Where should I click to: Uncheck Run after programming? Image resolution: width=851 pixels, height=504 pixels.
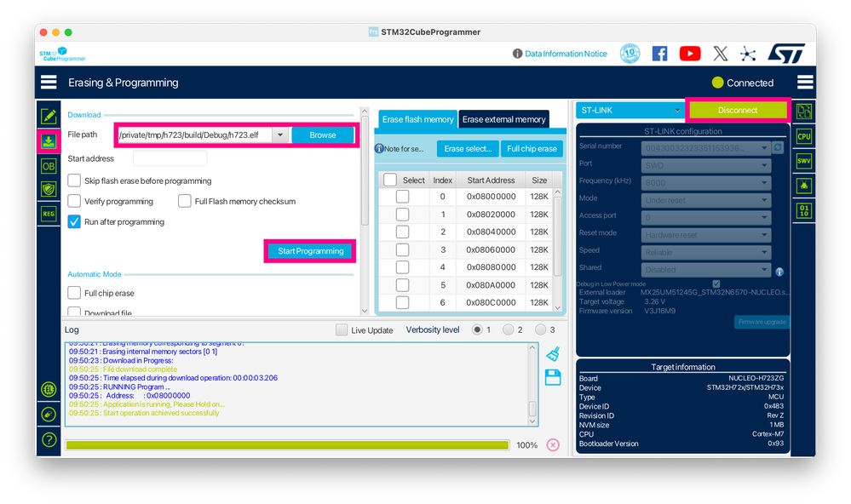[74, 222]
